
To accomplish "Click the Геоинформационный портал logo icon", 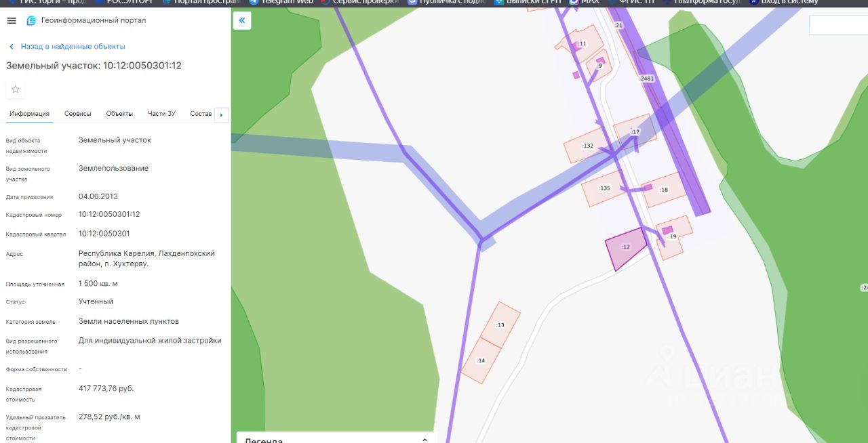I will coord(31,20).
